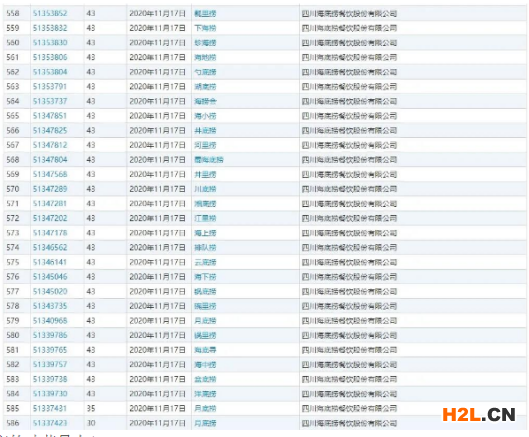Click the four-character trademark link in row 568

click(209, 160)
